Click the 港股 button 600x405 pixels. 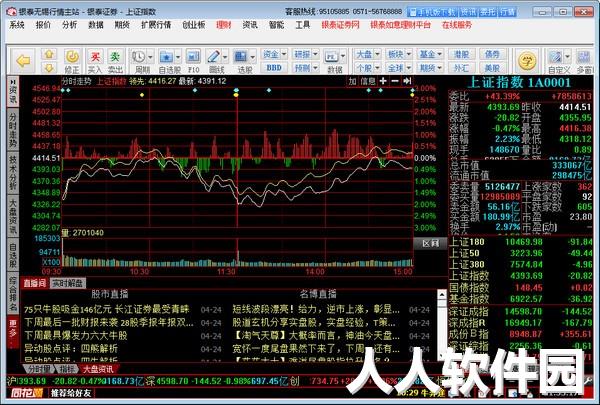461,54
